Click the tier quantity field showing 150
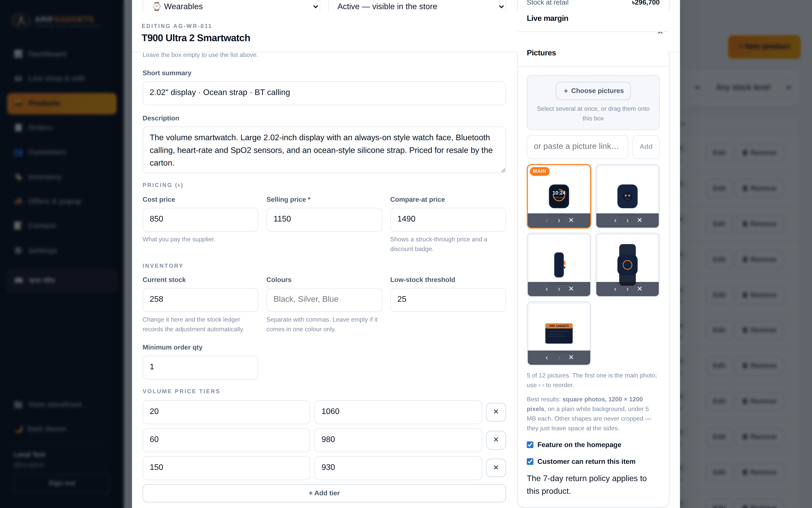812x508 pixels. tap(226, 468)
